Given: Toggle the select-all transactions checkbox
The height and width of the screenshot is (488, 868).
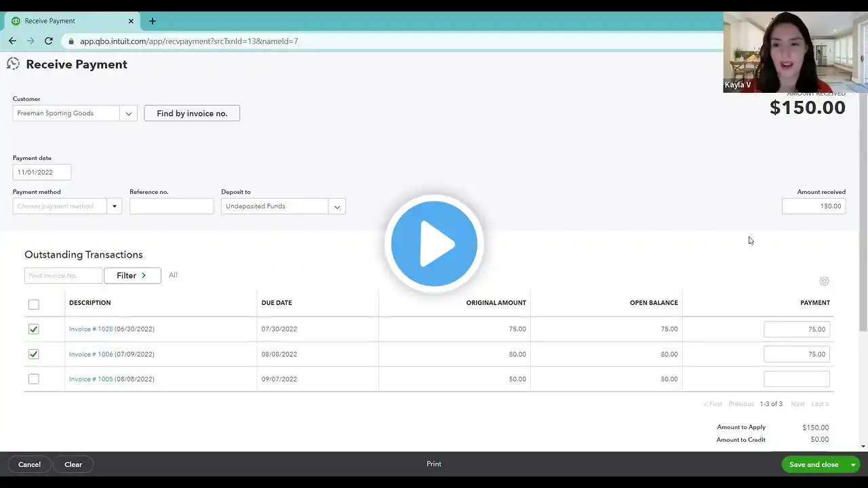Looking at the screenshot, I should [34, 304].
